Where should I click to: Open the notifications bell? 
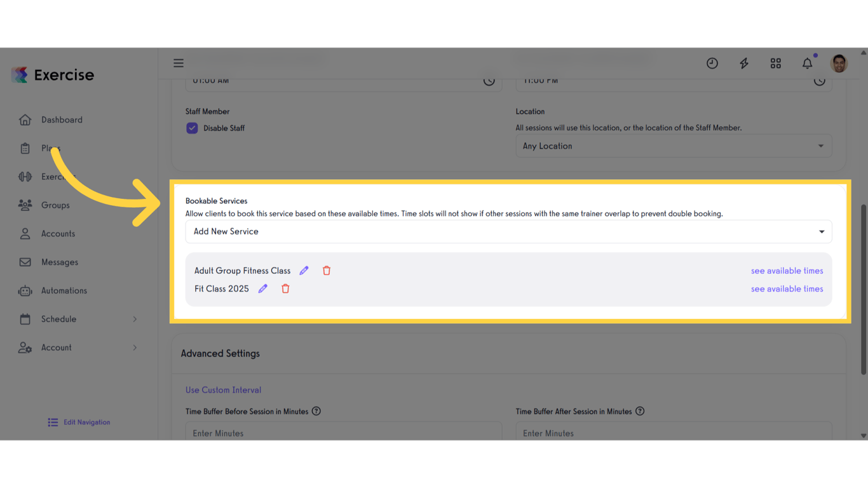(807, 63)
